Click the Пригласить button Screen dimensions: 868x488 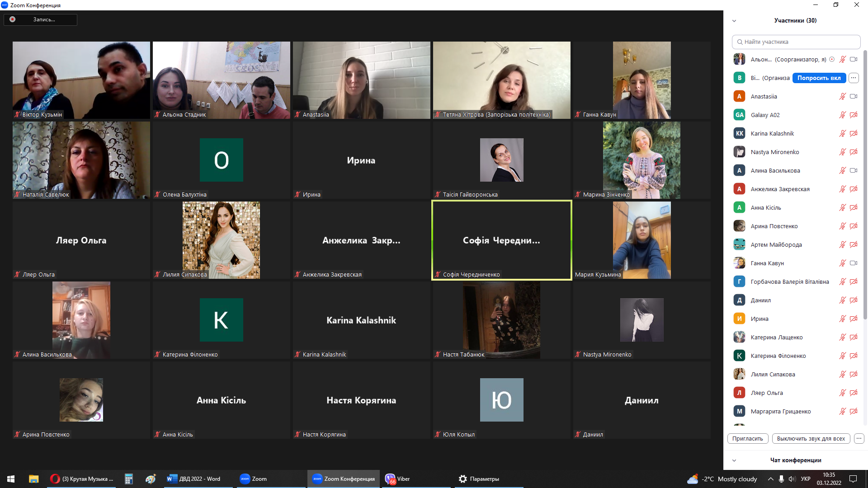tap(747, 438)
